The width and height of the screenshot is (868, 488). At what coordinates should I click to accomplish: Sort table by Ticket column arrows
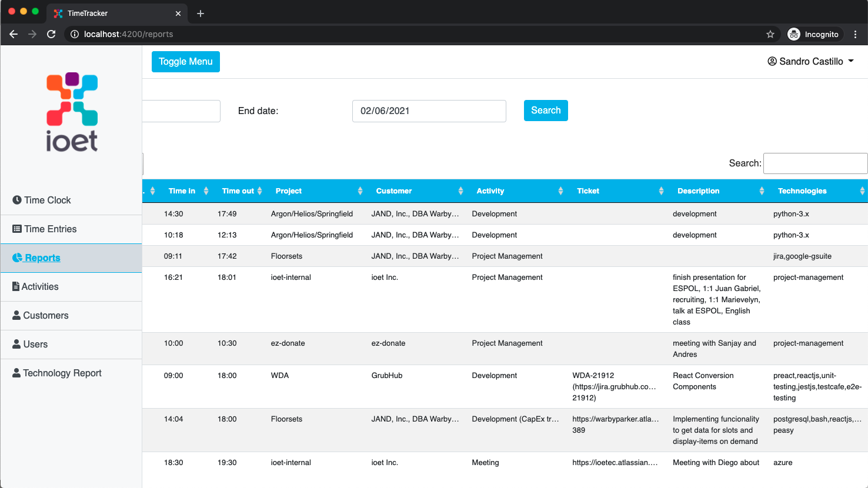(661, 191)
